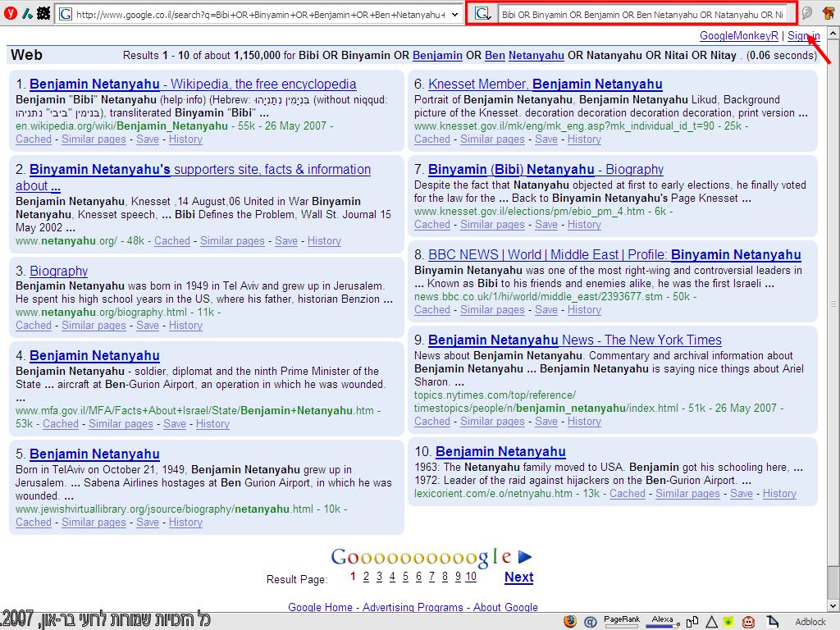
Task: Click the black grid toolbar icon
Action: (43, 13)
